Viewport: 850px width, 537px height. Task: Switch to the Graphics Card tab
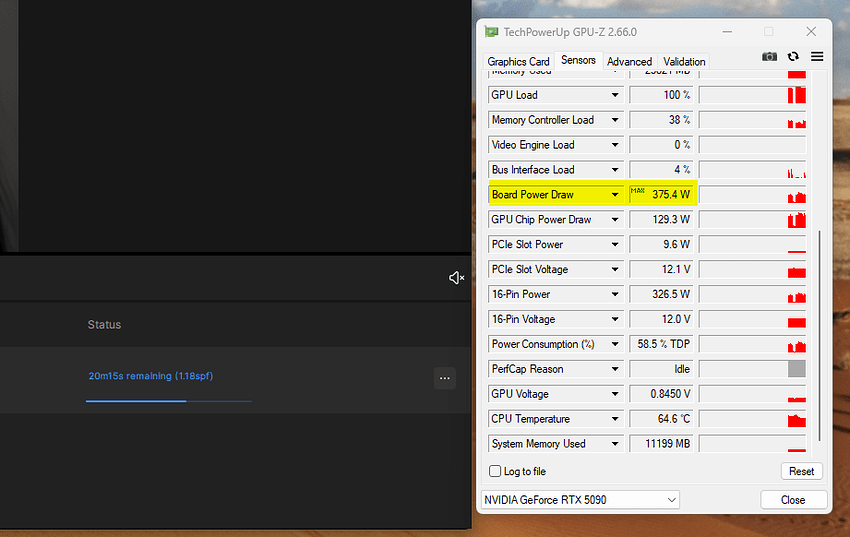point(518,61)
